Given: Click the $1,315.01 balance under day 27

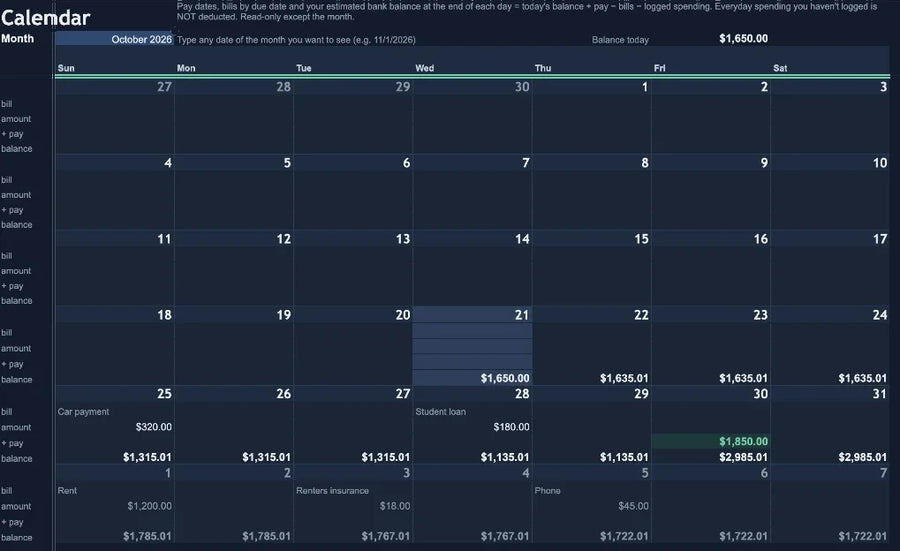Looking at the screenshot, I should 386,457.
